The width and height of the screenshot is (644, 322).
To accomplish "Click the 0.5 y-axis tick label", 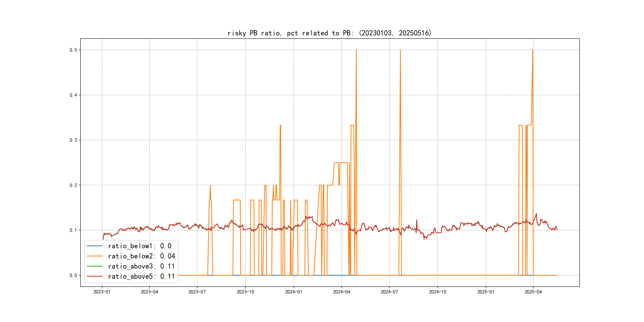I will coord(73,50).
